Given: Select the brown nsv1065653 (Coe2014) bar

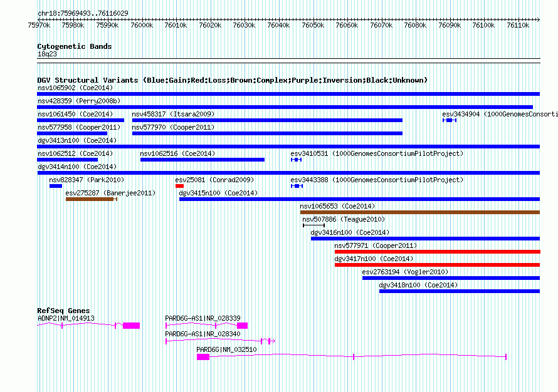Looking at the screenshot, I should pos(420,212).
